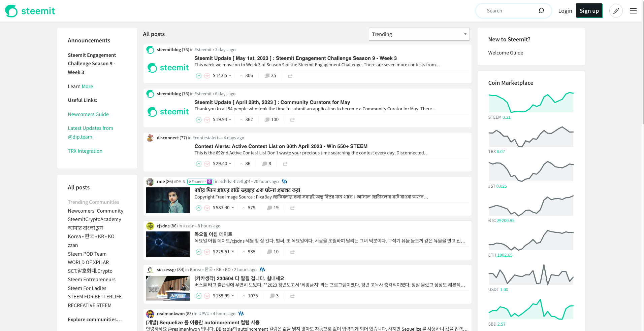The width and height of the screenshot is (644, 331).
Task: Resteem the rme post with 19 comments
Action: [292, 208]
